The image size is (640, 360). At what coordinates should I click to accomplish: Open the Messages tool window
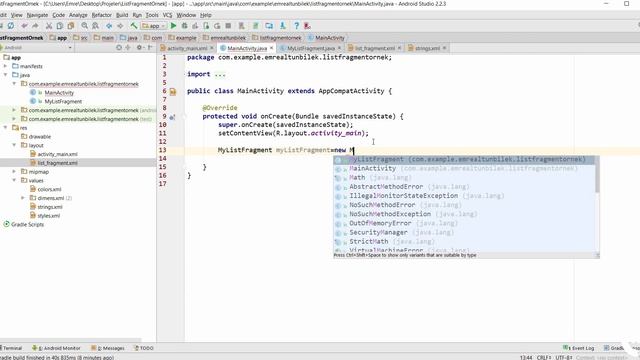108,348
